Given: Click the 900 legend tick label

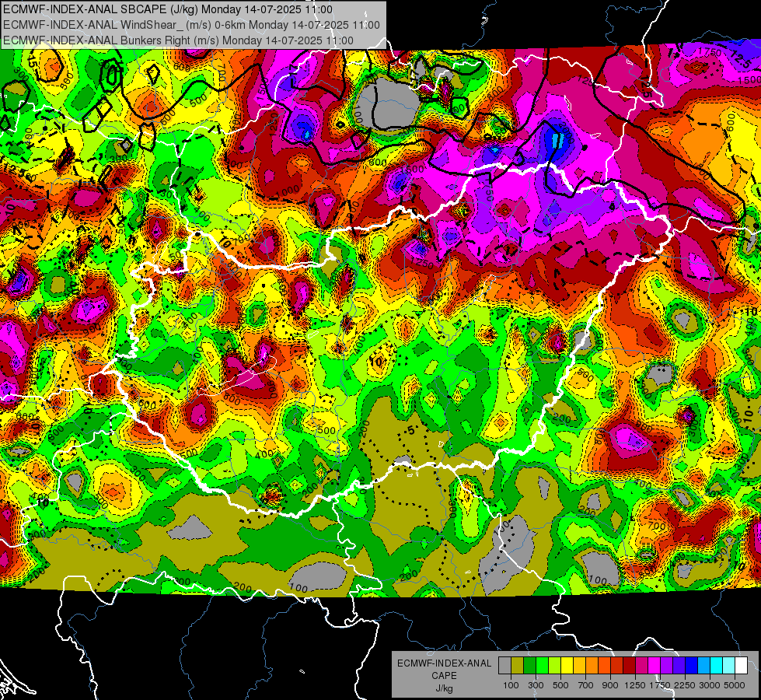Looking at the screenshot, I should 610,685.
